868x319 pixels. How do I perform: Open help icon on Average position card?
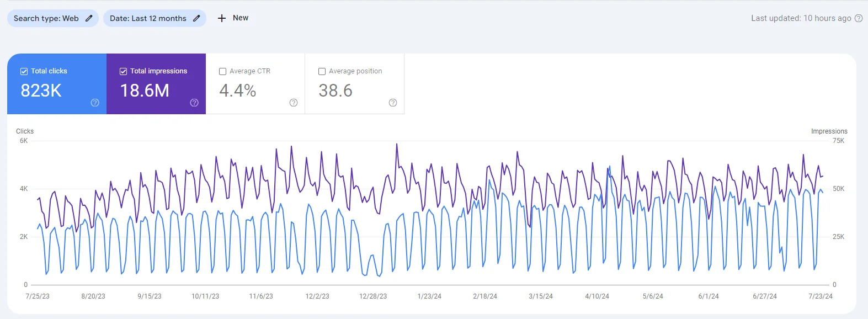(x=393, y=103)
